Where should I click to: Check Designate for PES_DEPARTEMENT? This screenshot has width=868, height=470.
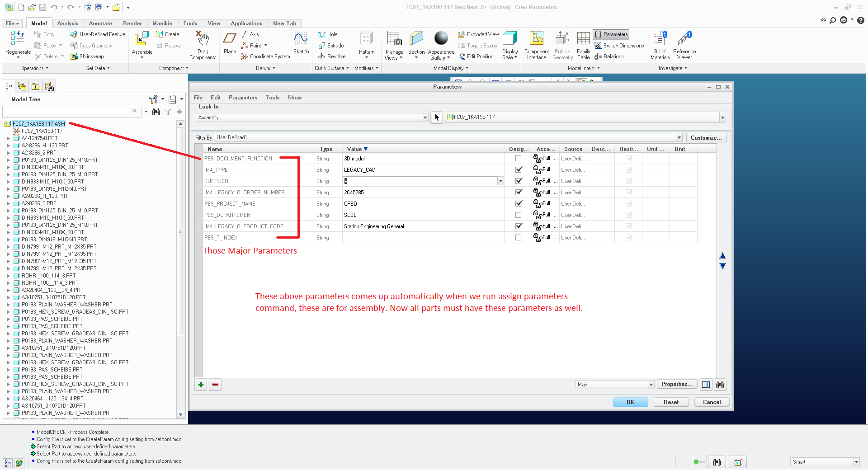coord(518,215)
